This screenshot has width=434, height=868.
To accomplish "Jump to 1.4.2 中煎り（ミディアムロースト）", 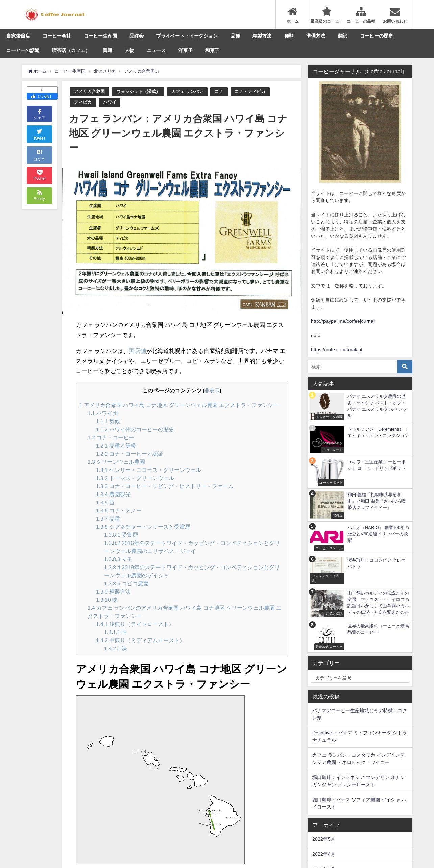I will (x=140, y=641).
